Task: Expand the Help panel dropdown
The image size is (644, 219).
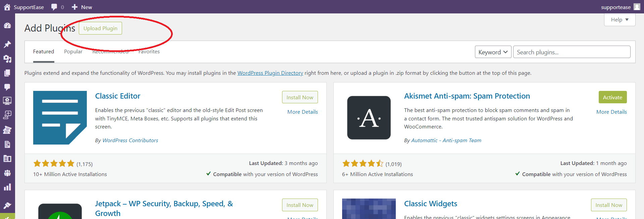Action: 620,20
